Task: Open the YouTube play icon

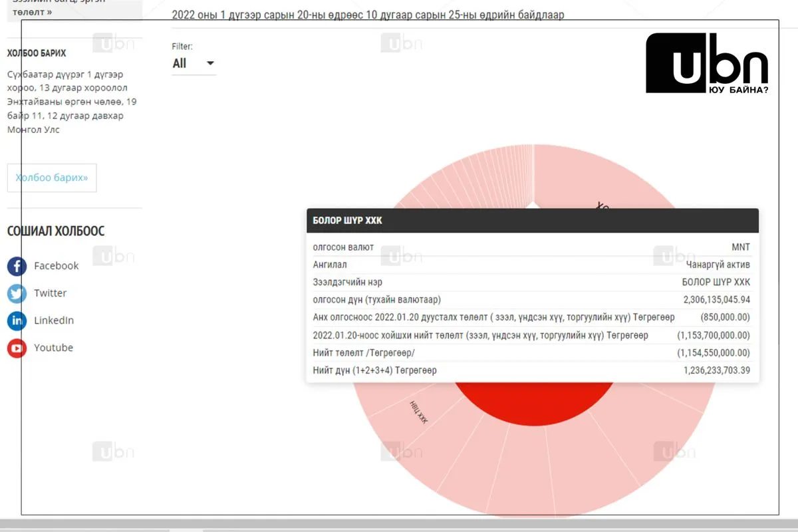Action: [x=17, y=348]
